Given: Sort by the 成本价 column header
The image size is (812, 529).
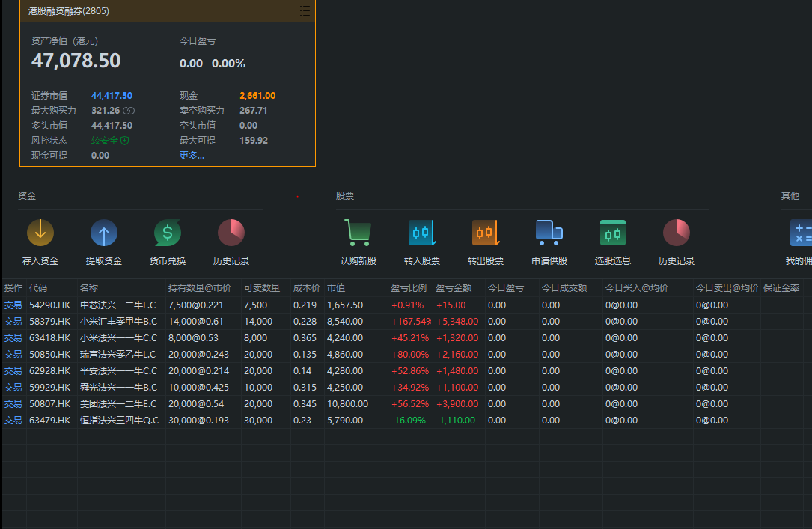Looking at the screenshot, I should click(308, 288).
